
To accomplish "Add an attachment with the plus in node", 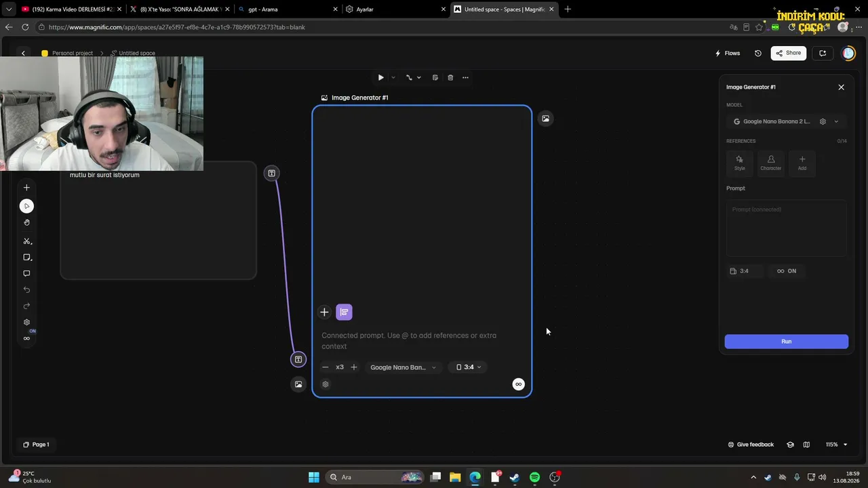I will [324, 312].
